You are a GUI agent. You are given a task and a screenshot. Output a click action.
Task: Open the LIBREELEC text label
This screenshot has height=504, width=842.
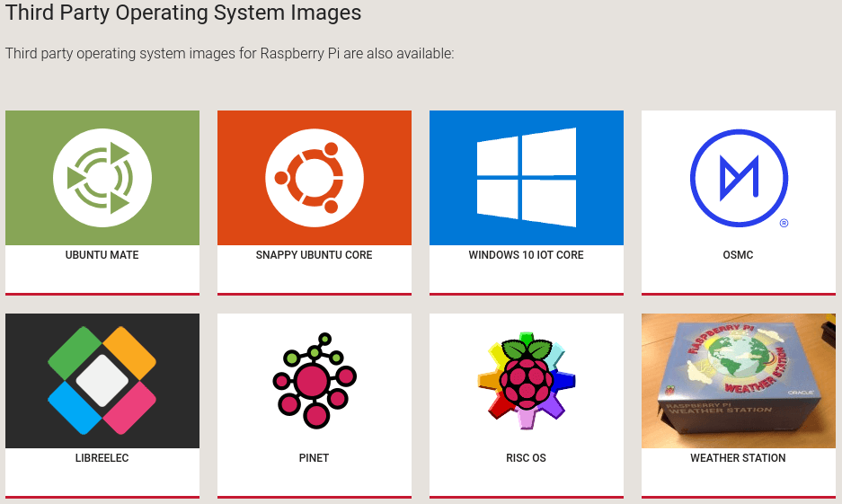point(102,458)
